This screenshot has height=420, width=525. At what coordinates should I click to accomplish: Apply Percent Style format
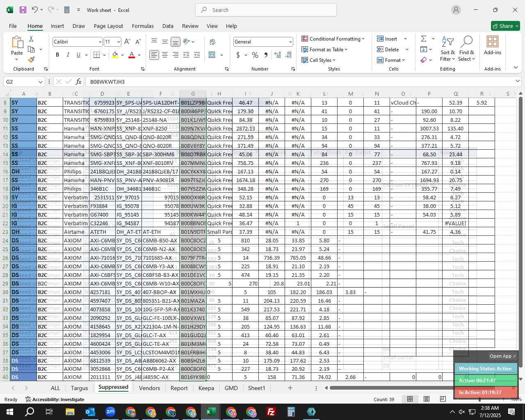coord(255,55)
